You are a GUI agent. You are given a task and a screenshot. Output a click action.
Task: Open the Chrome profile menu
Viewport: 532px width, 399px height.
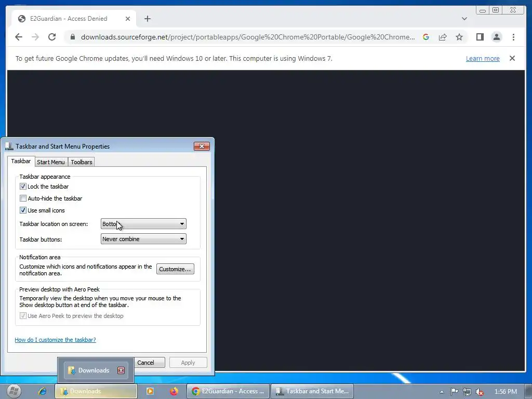(x=496, y=37)
